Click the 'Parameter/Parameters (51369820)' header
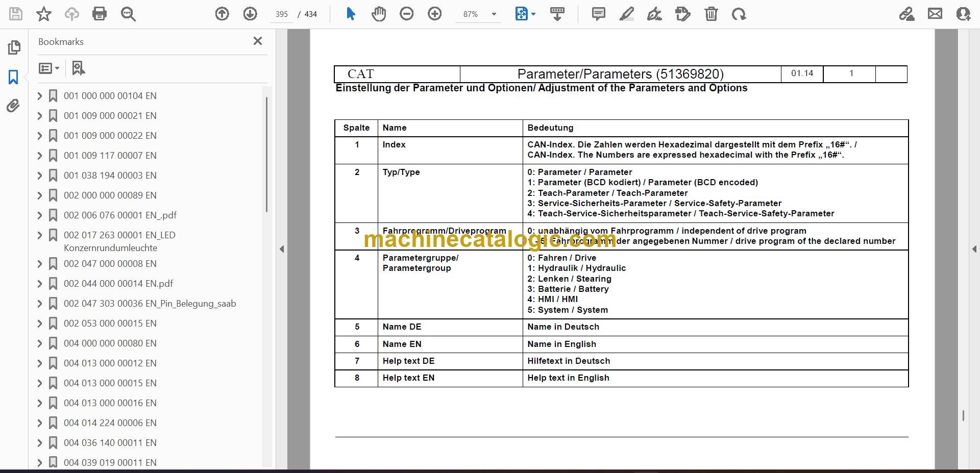 (620, 74)
